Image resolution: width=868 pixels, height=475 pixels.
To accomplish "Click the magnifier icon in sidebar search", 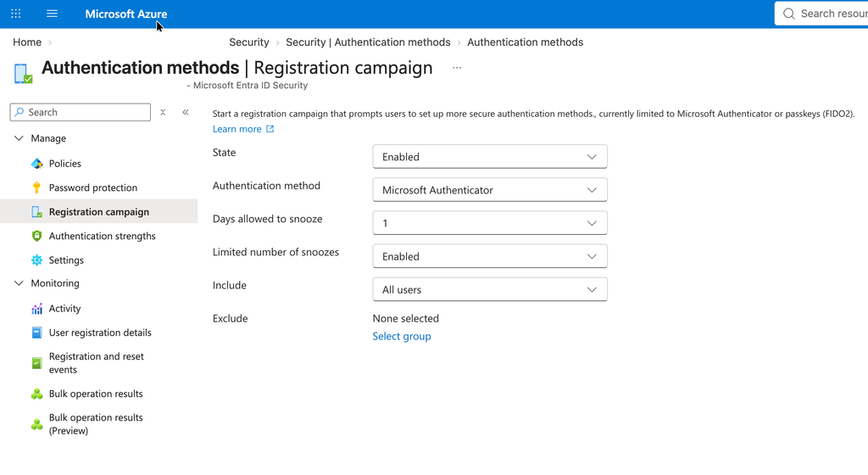I will coord(19,112).
